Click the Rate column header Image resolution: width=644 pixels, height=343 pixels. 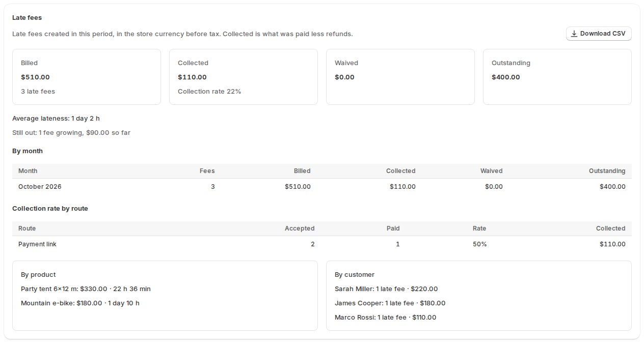click(479, 228)
